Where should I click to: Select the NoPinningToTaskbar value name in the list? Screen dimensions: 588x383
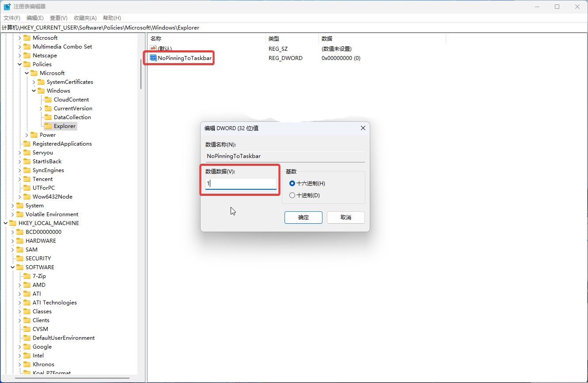(x=185, y=58)
